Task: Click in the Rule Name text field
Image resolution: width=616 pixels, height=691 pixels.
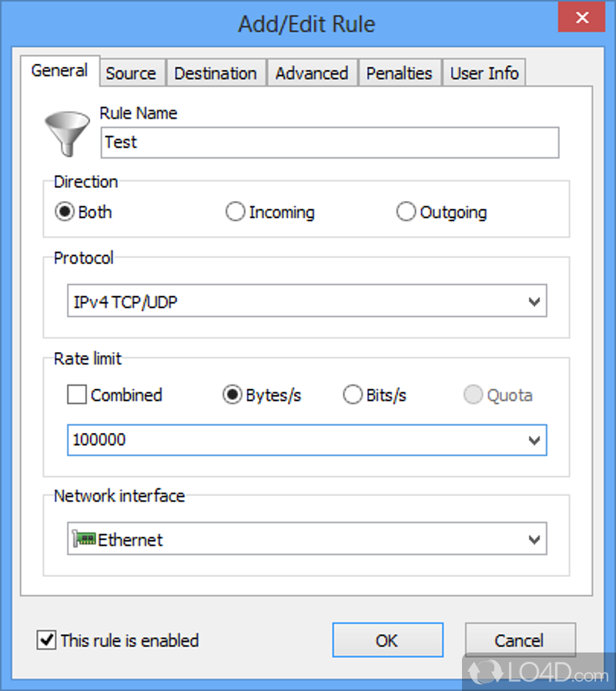Action: coord(330,143)
